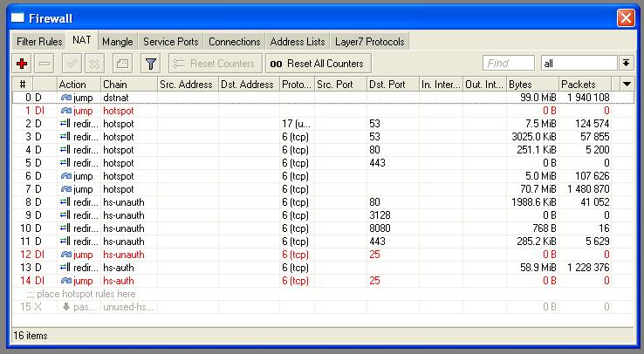644x354 pixels.
Task: Click into the Find search field
Action: pos(509,63)
